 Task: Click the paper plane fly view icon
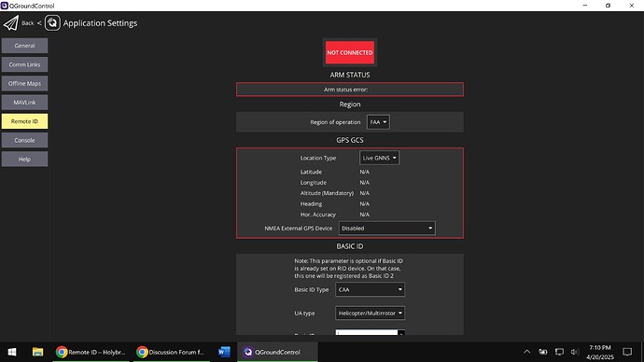[x=11, y=23]
